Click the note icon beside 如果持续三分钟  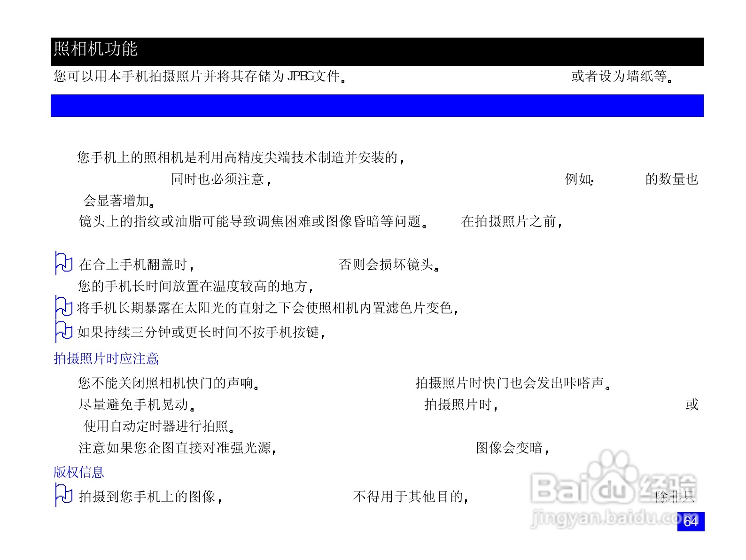pos(63,332)
